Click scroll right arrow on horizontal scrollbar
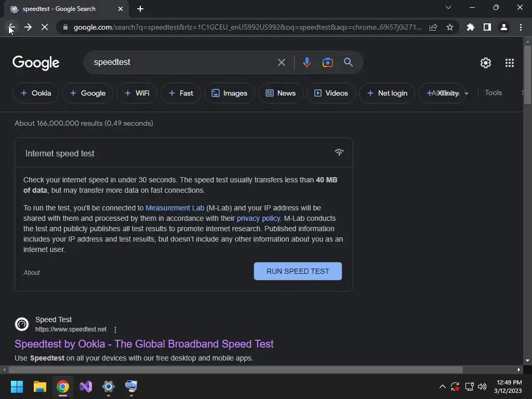Image resolution: width=532 pixels, height=399 pixels. point(519,369)
